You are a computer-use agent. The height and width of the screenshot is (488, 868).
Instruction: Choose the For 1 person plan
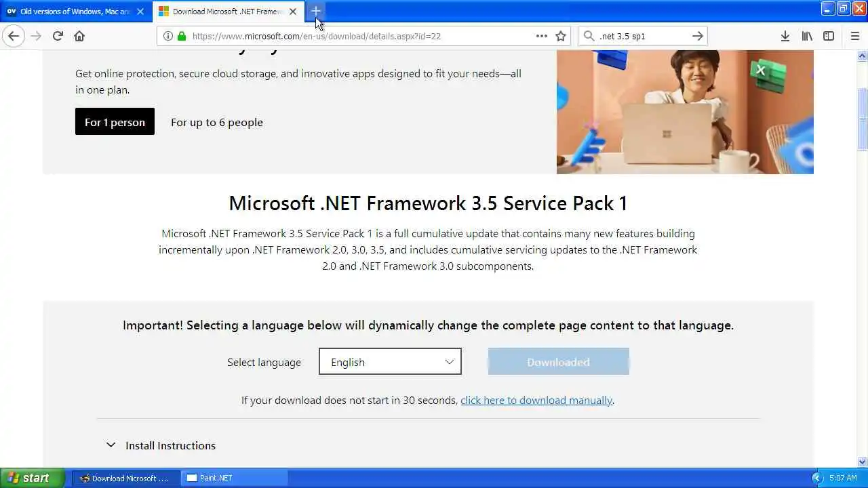pyautogui.click(x=115, y=121)
